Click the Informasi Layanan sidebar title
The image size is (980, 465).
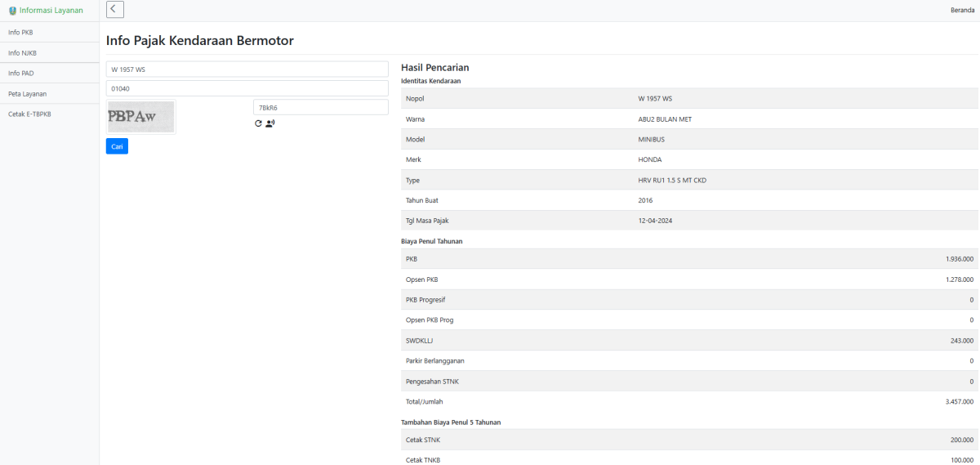51,11
